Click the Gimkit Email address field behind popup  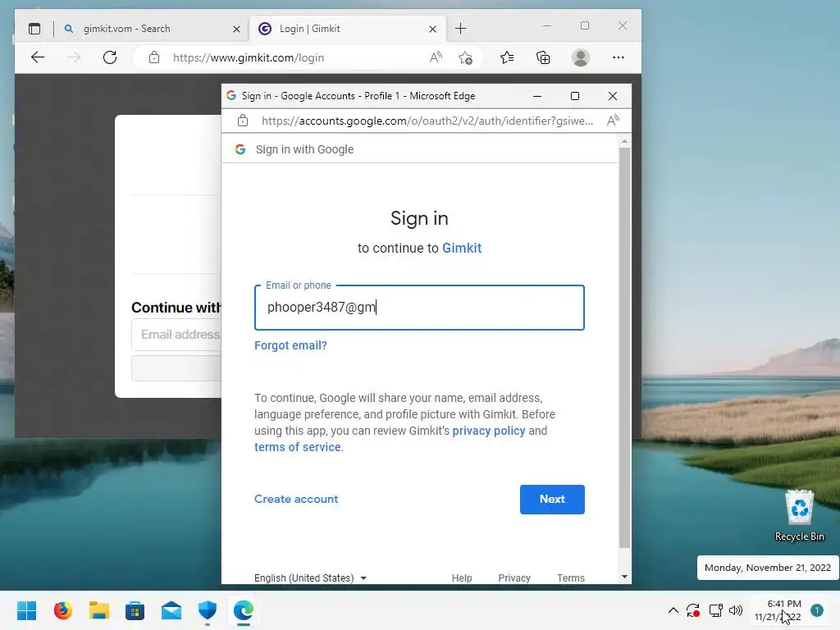point(176,335)
